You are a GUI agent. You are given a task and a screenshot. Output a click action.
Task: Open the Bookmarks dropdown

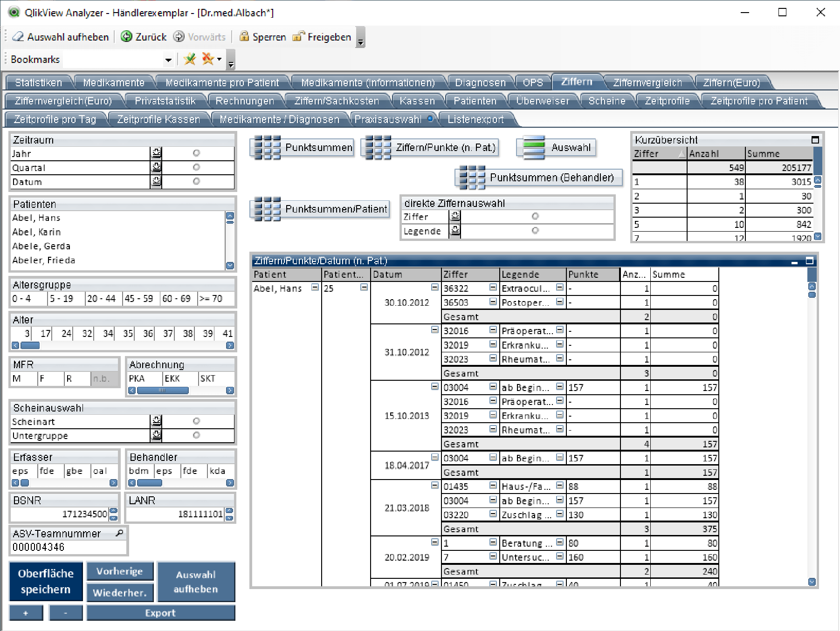tap(168, 60)
